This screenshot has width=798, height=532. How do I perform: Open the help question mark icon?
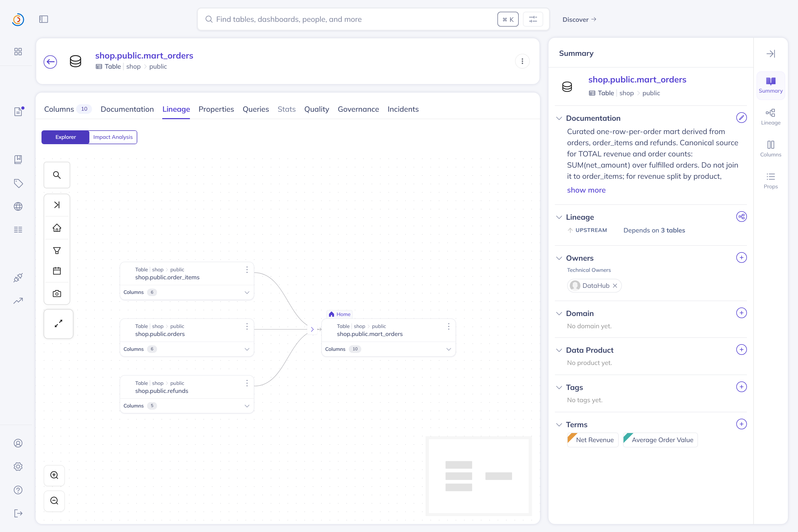click(18, 490)
